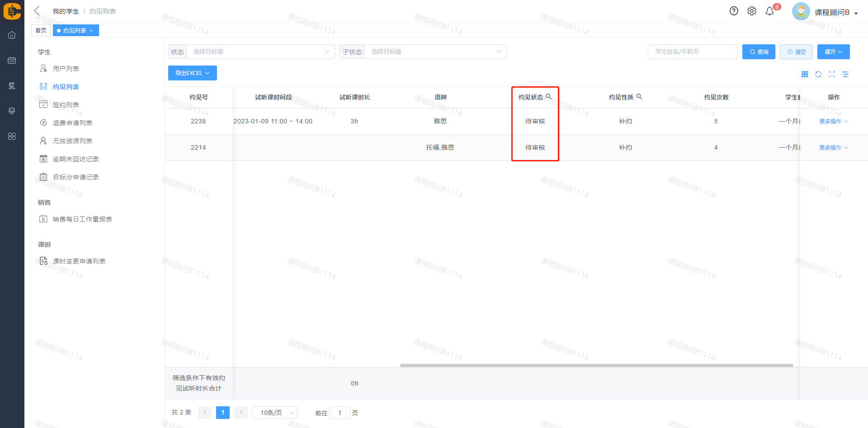The height and width of the screenshot is (428, 868).
Task: Open the settings gear icon
Action: [751, 11]
